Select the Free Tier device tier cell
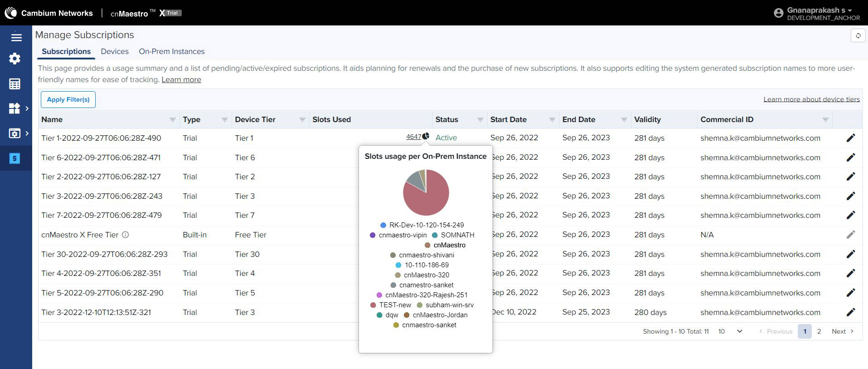 tap(251, 235)
